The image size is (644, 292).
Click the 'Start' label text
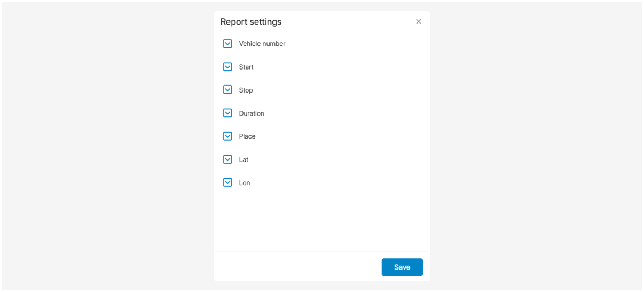[246, 67]
